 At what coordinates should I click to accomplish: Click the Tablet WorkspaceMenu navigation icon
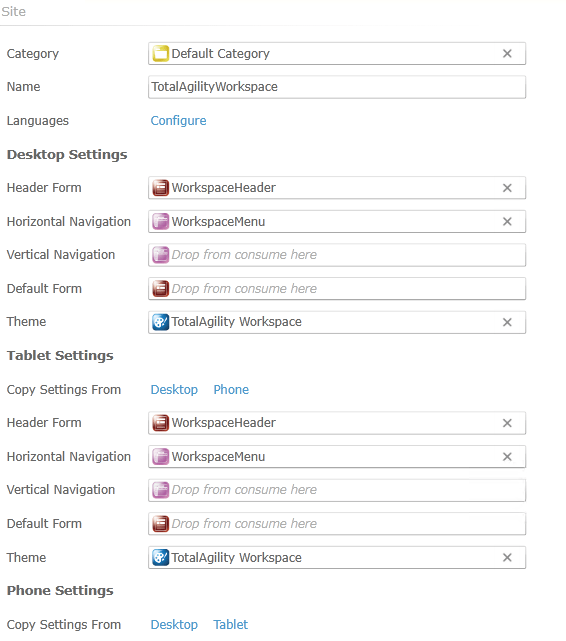[x=161, y=457]
